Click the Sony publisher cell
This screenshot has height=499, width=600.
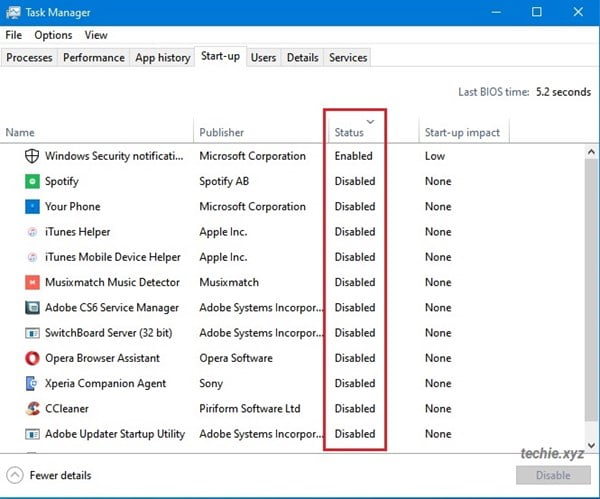tap(211, 383)
